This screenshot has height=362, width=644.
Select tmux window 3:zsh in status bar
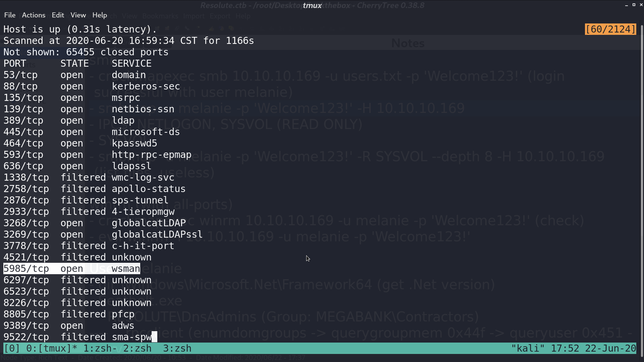click(x=177, y=348)
